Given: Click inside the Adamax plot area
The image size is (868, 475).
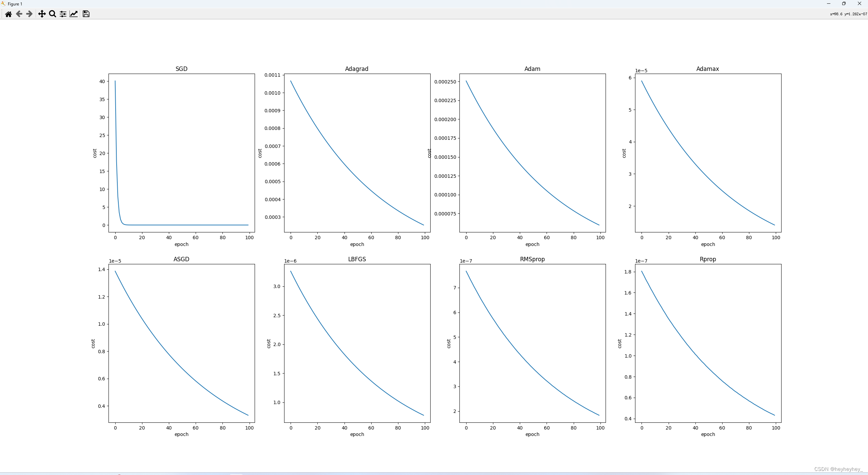Looking at the screenshot, I should point(708,153).
